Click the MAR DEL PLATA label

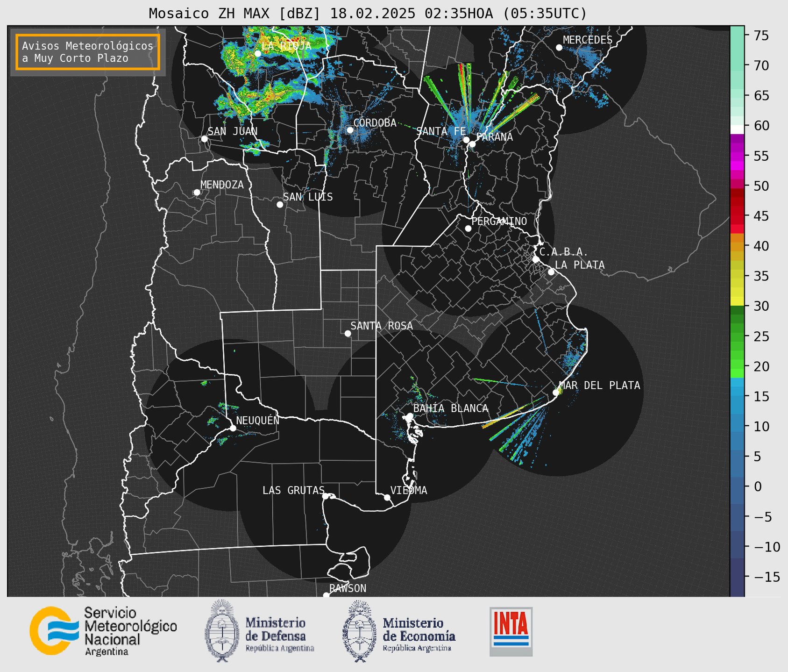pyautogui.click(x=599, y=386)
